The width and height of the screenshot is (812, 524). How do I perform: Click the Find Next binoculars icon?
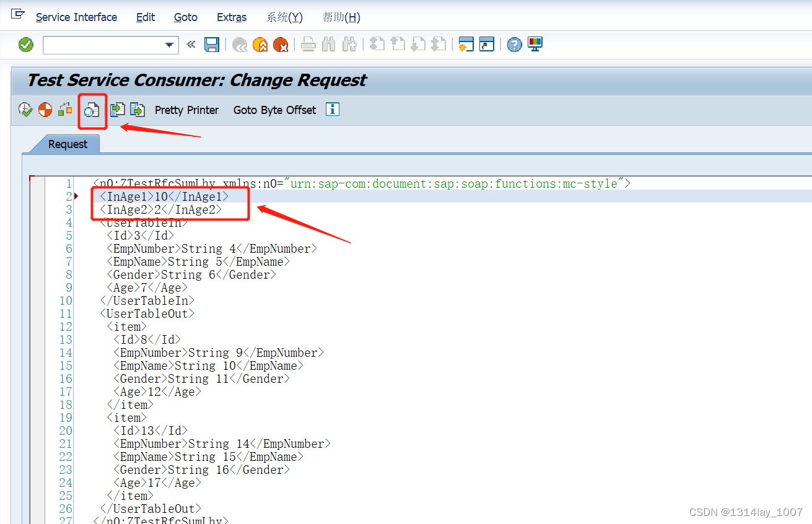click(349, 45)
